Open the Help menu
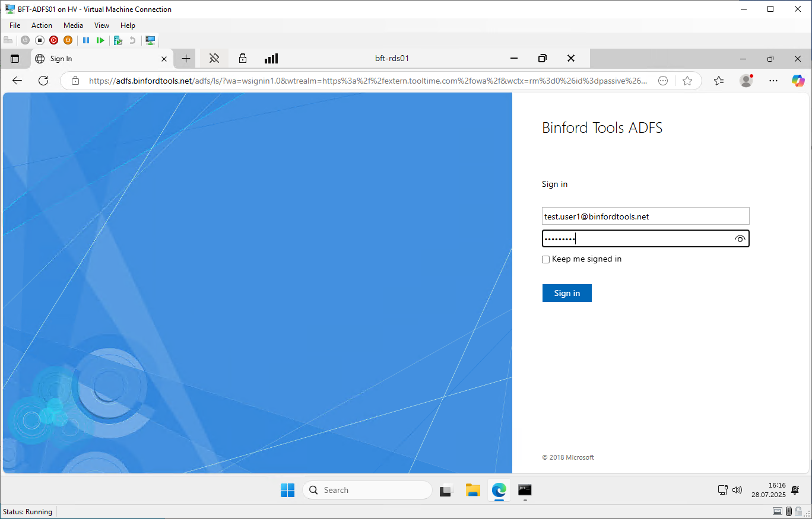 tap(128, 26)
